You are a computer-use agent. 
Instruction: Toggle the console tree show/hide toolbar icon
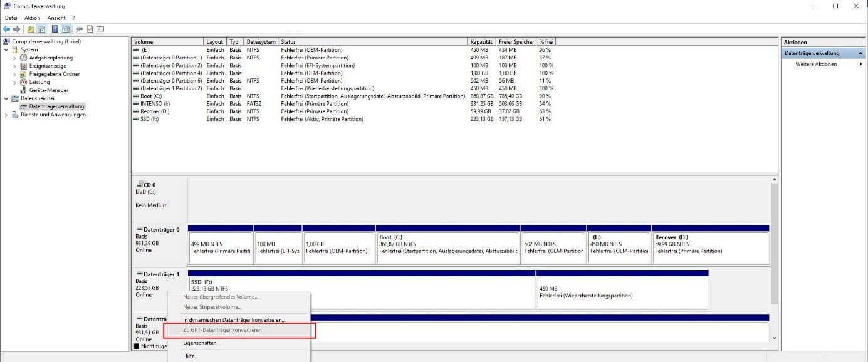[41, 29]
